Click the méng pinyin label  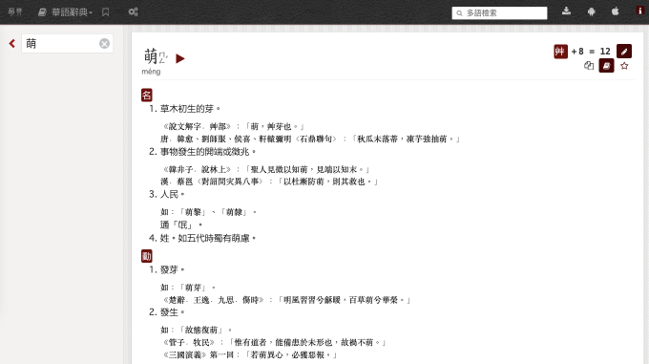151,72
